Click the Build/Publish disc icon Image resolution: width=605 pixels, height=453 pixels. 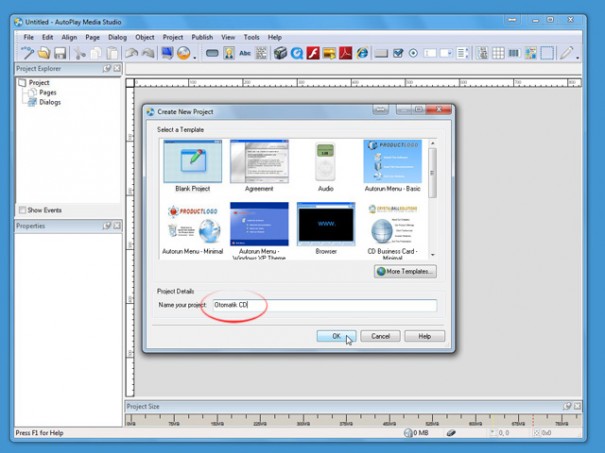point(184,53)
